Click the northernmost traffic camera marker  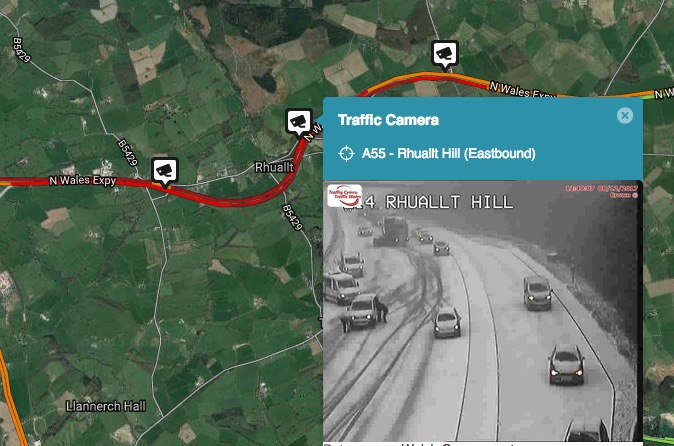pyautogui.click(x=445, y=55)
